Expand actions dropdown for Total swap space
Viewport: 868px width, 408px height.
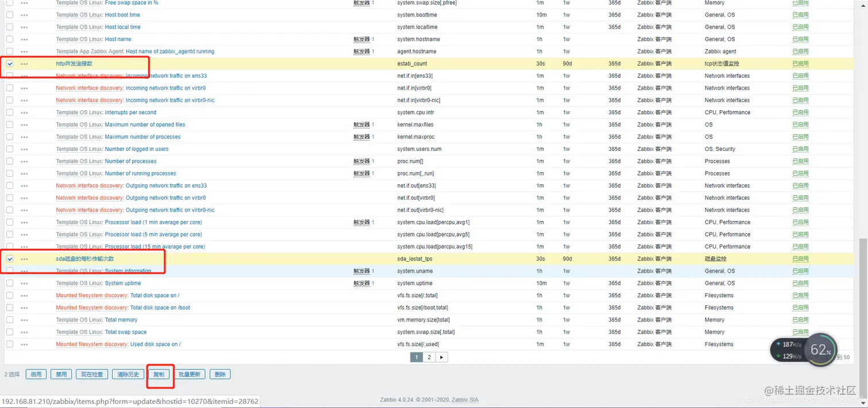(24, 332)
